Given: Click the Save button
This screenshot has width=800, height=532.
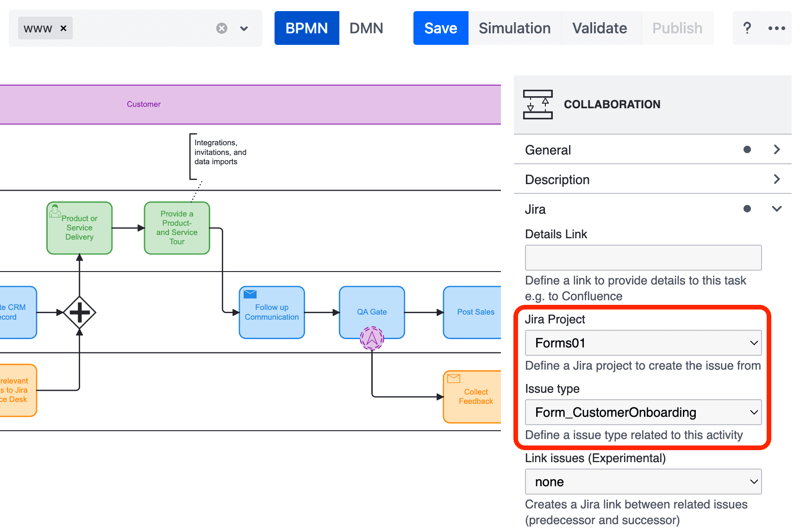Looking at the screenshot, I should click(x=440, y=28).
